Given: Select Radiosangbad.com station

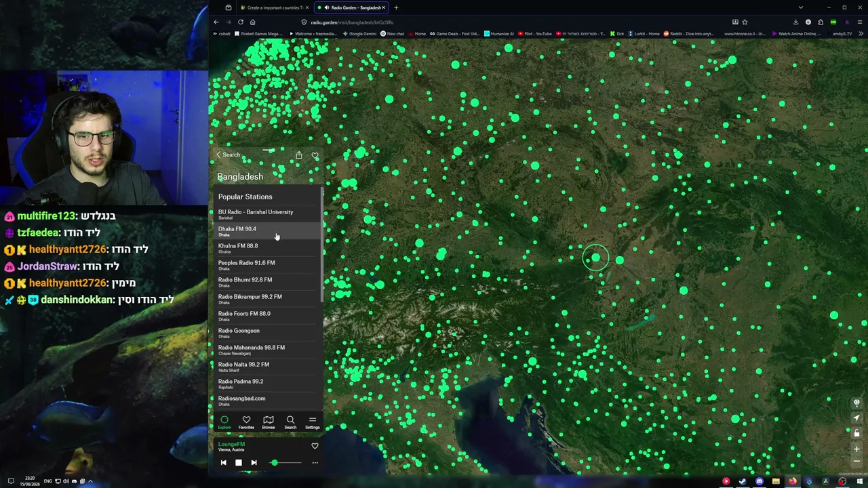Looking at the screenshot, I should coord(267,401).
